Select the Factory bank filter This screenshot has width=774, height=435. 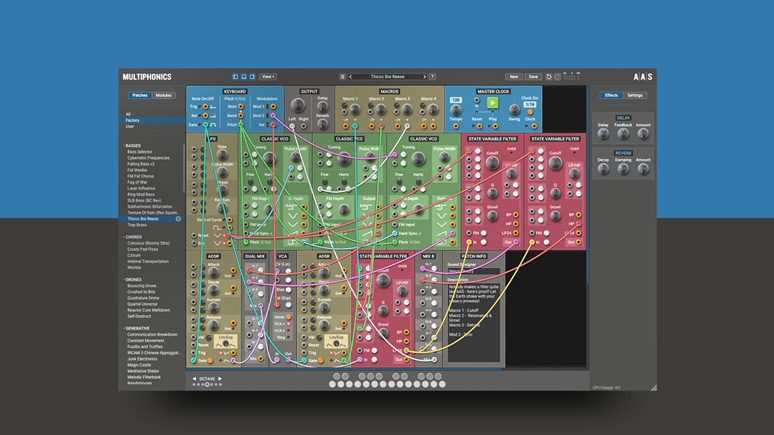click(133, 120)
